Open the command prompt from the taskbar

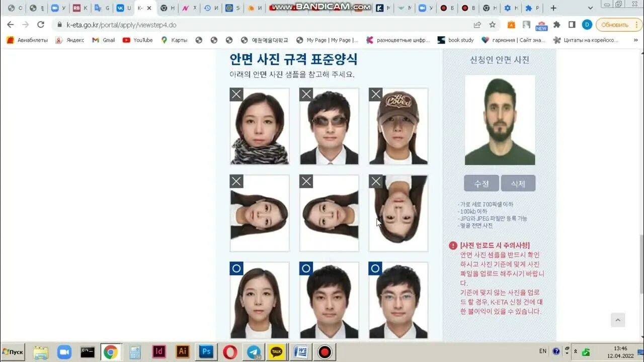[x=88, y=352]
